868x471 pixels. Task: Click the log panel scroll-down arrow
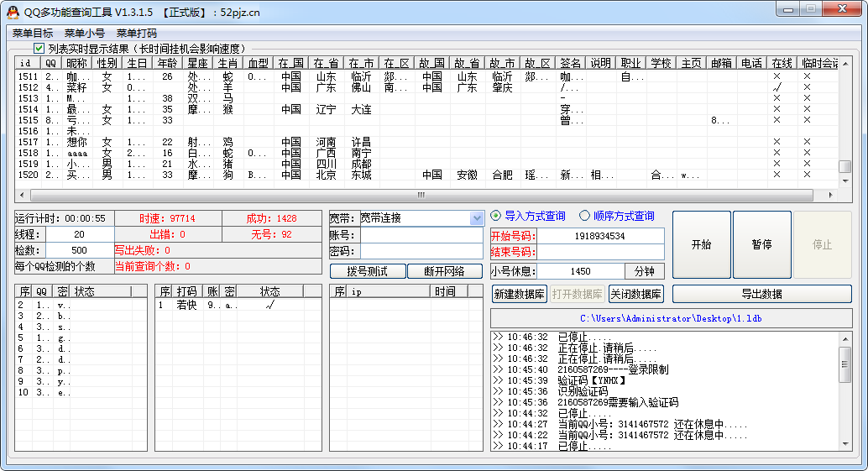845,443
